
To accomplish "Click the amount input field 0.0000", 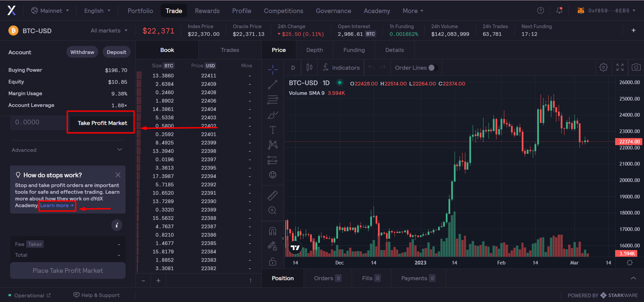I will (38, 122).
